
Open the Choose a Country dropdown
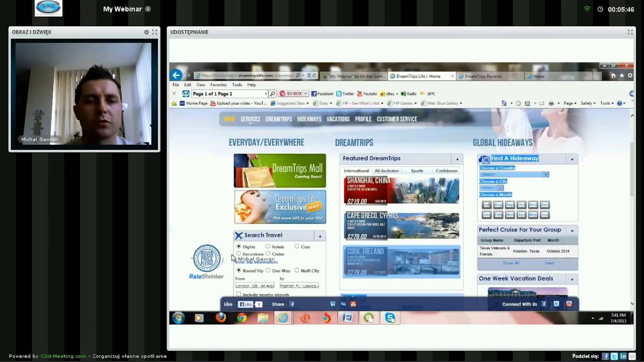click(514, 174)
